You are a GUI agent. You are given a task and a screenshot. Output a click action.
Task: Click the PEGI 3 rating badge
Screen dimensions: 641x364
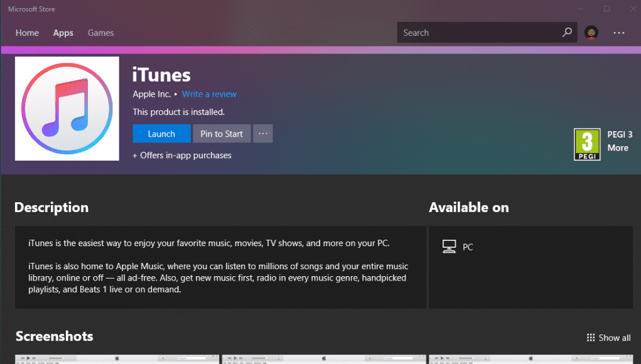(587, 144)
